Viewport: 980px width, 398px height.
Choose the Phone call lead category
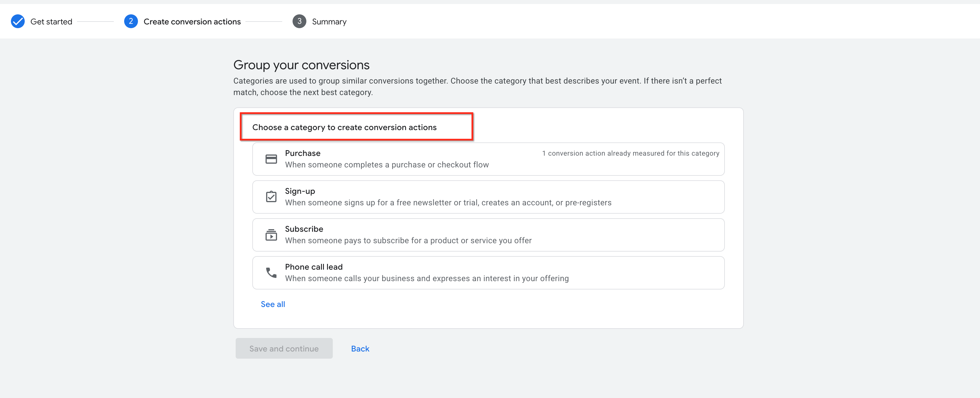488,273
